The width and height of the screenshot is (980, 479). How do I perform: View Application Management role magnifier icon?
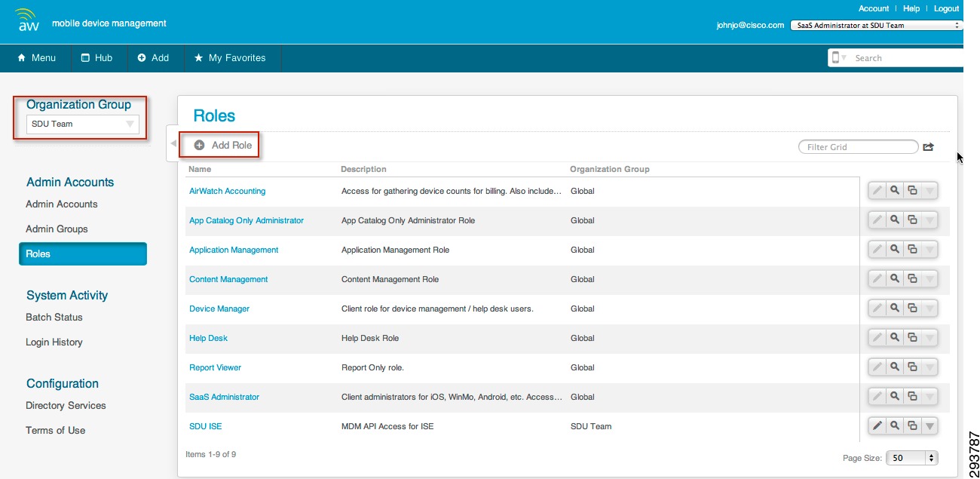pyautogui.click(x=895, y=250)
